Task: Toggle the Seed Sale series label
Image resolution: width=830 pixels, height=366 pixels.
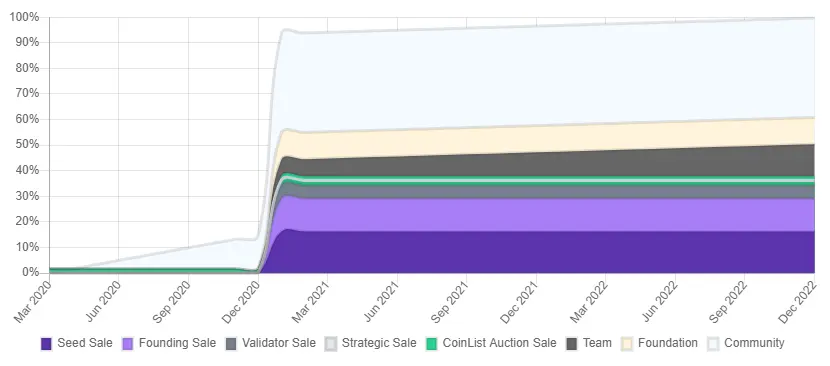Action: (85, 343)
